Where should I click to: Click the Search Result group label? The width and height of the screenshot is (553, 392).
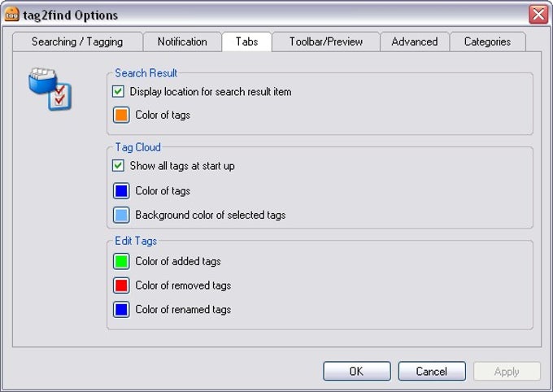click(146, 73)
